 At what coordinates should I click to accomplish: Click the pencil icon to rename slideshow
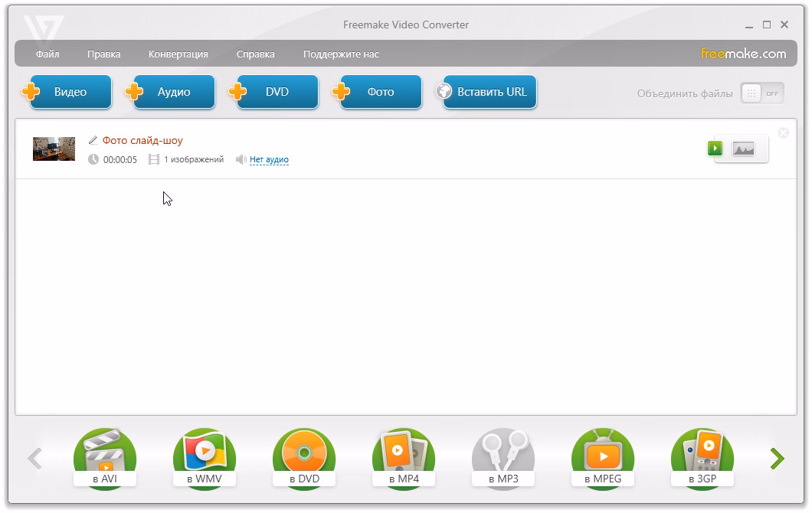click(x=93, y=140)
